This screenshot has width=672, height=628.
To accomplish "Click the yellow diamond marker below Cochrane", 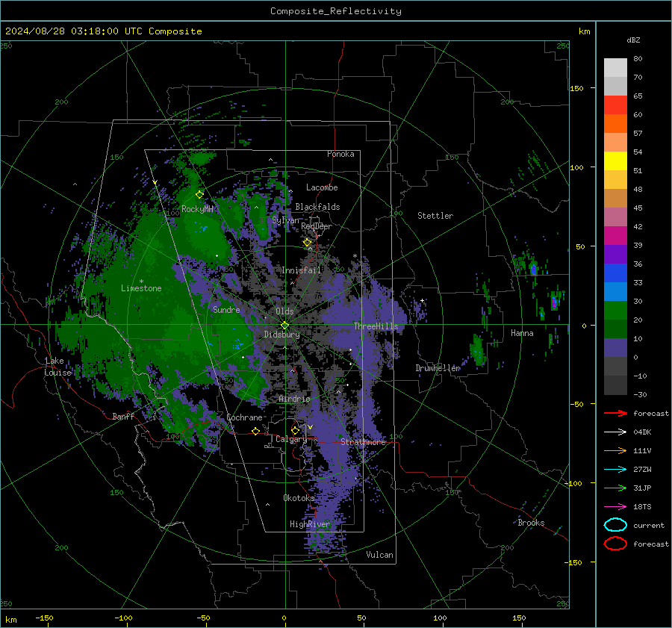I will (x=256, y=431).
